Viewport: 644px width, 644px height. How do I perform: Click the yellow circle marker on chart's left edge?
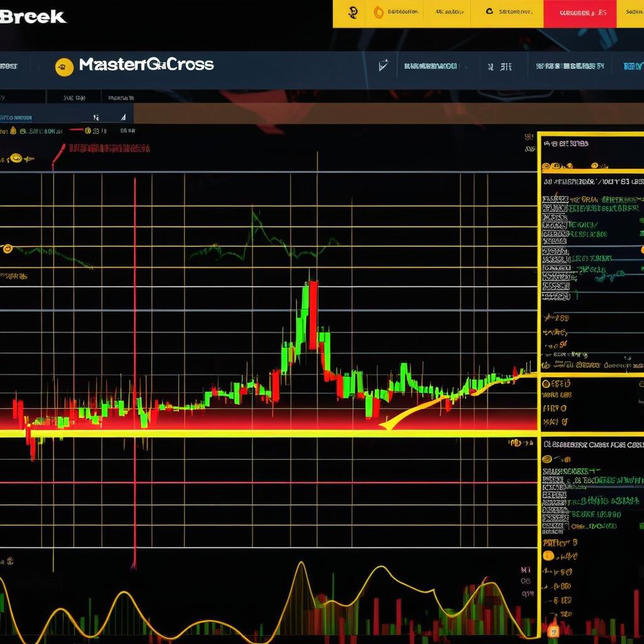pos(8,248)
